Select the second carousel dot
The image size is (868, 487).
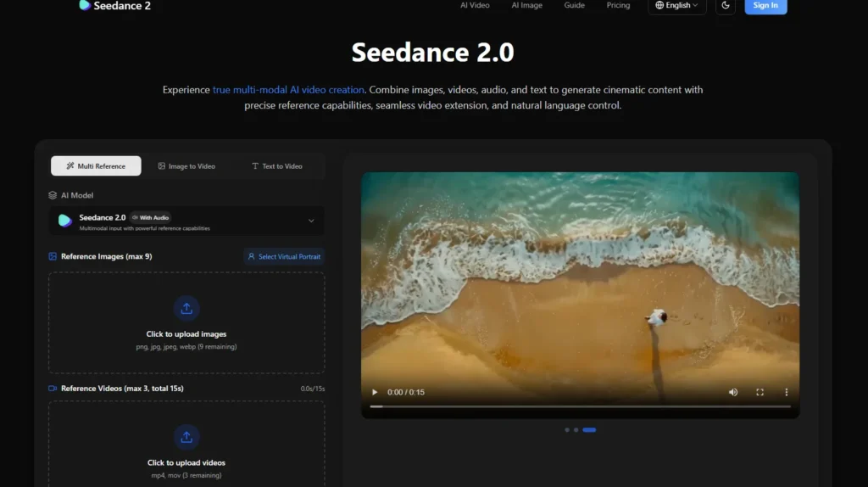coord(576,430)
